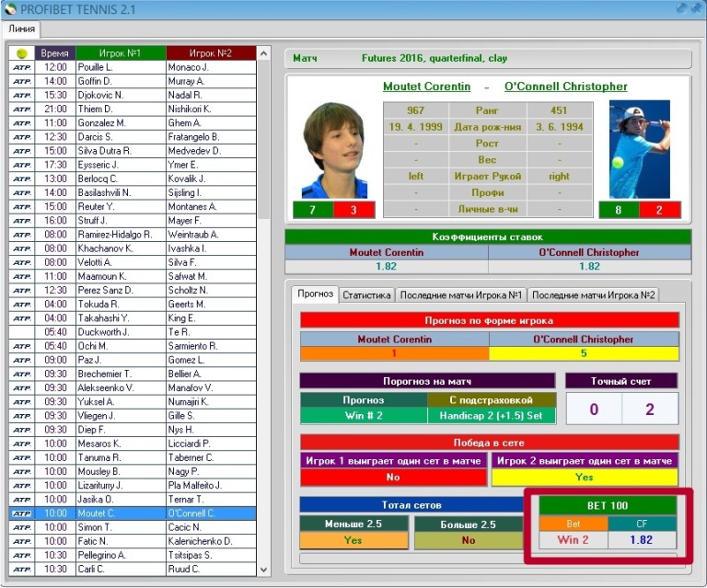Image resolution: width=707 pixels, height=588 pixels.
Task: Select the Прогноз tab
Action: click(x=315, y=294)
